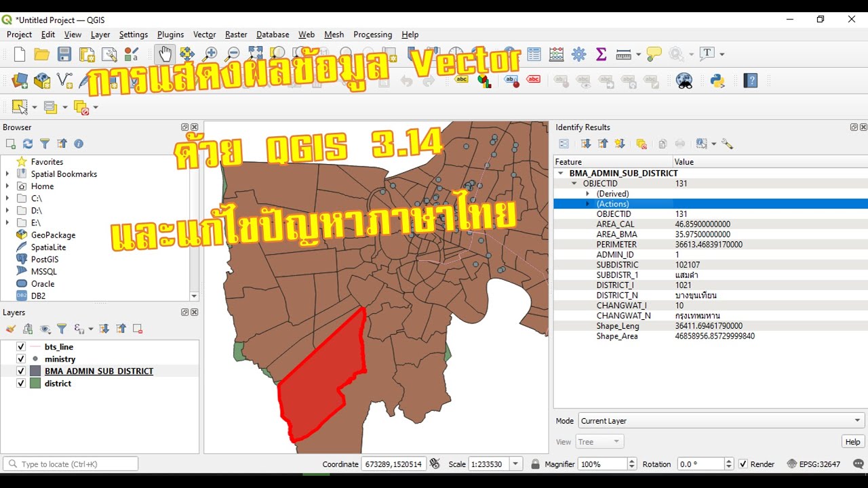Open the layer labeling options abc icon
This screenshot has width=868, height=488.
click(462, 80)
